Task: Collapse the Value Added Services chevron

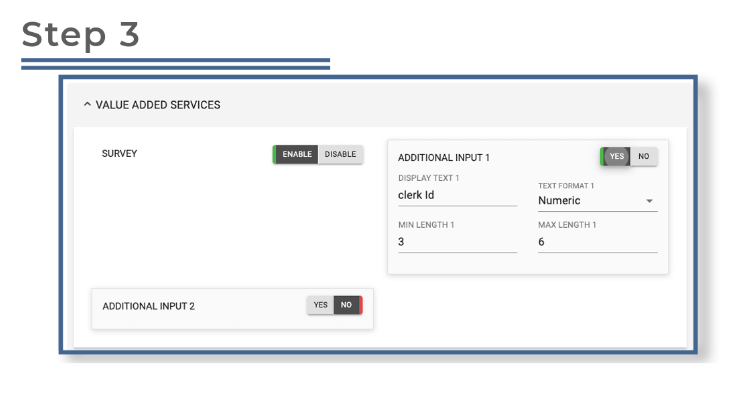Action: [x=87, y=104]
